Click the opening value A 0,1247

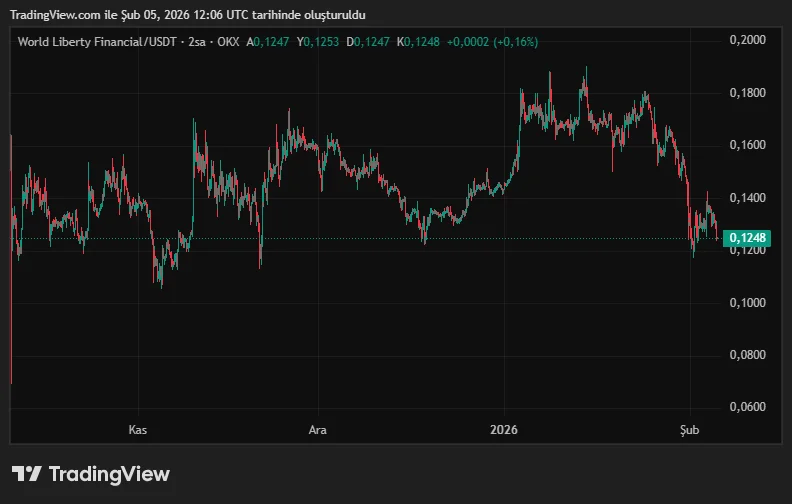click(268, 42)
